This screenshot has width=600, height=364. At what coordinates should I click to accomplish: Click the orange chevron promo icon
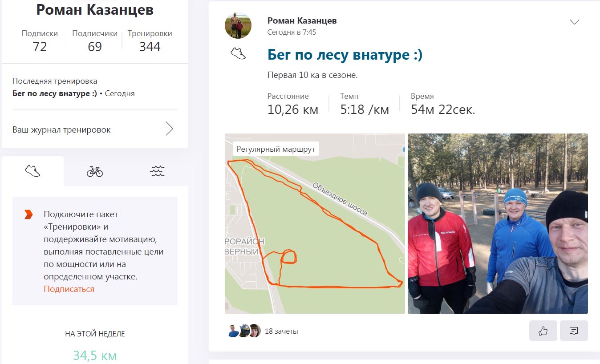pyautogui.click(x=28, y=214)
